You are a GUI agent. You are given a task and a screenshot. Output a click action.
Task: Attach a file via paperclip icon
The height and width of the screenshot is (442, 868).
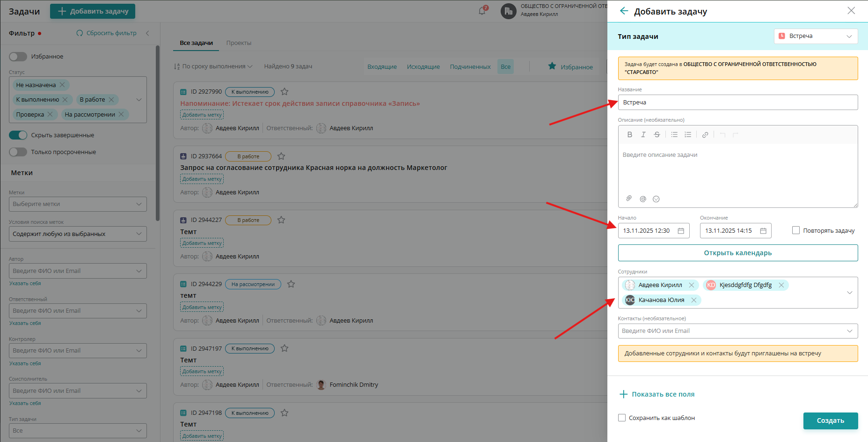629,199
